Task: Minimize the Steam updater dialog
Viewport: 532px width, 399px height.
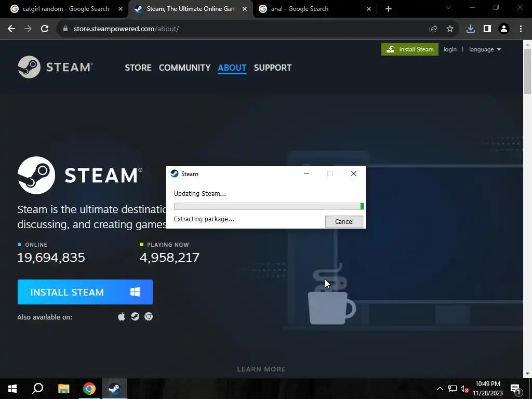Action: pyautogui.click(x=307, y=174)
